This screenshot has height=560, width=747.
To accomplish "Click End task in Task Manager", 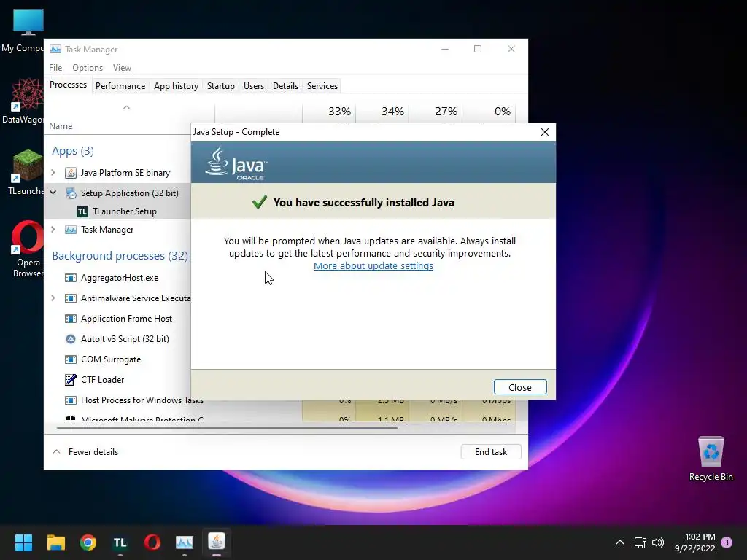I will click(491, 452).
